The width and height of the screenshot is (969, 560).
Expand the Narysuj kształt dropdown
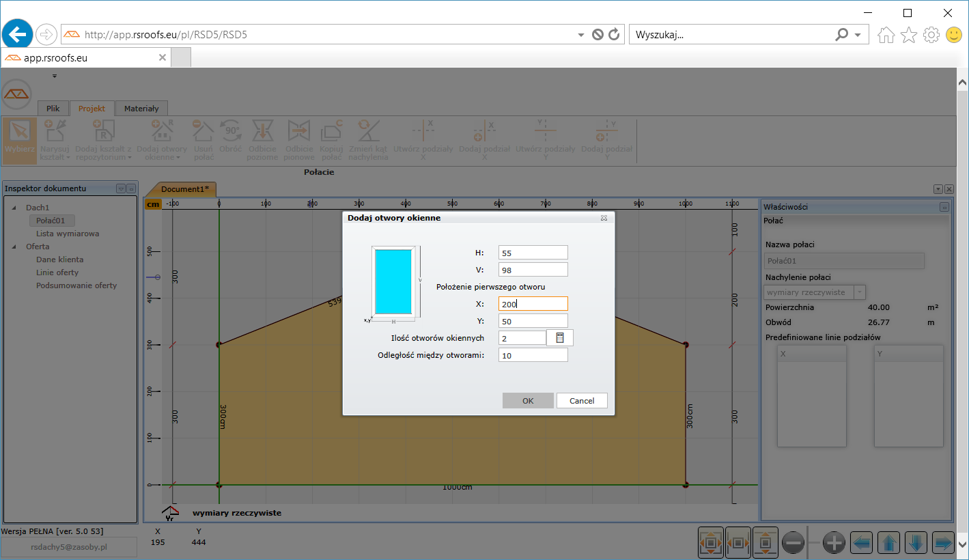(x=69, y=158)
